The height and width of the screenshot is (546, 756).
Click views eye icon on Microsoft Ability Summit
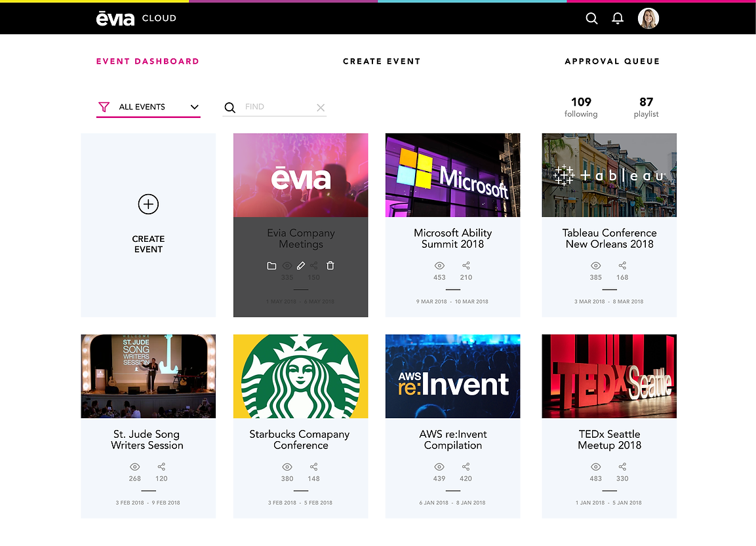point(439,265)
